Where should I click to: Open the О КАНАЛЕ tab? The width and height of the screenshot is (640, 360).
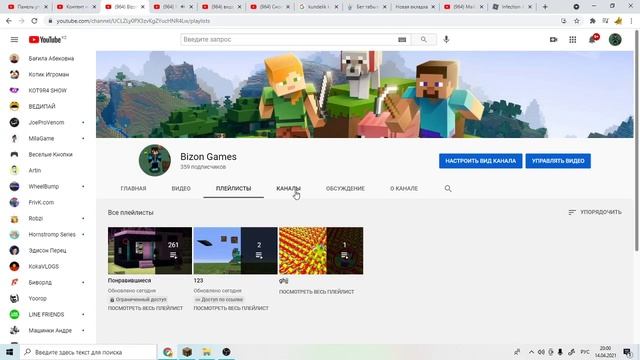404,189
